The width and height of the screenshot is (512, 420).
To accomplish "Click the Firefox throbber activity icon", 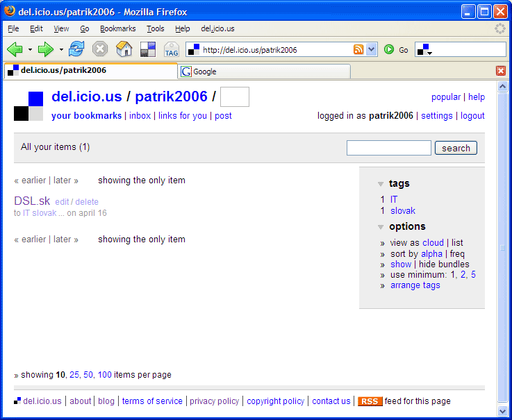I will tap(500, 28).
